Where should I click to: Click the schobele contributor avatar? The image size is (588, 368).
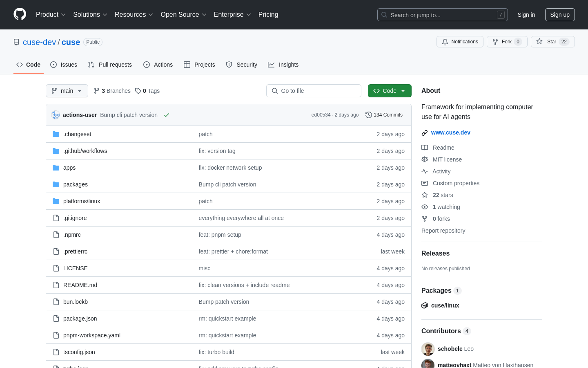(428, 349)
